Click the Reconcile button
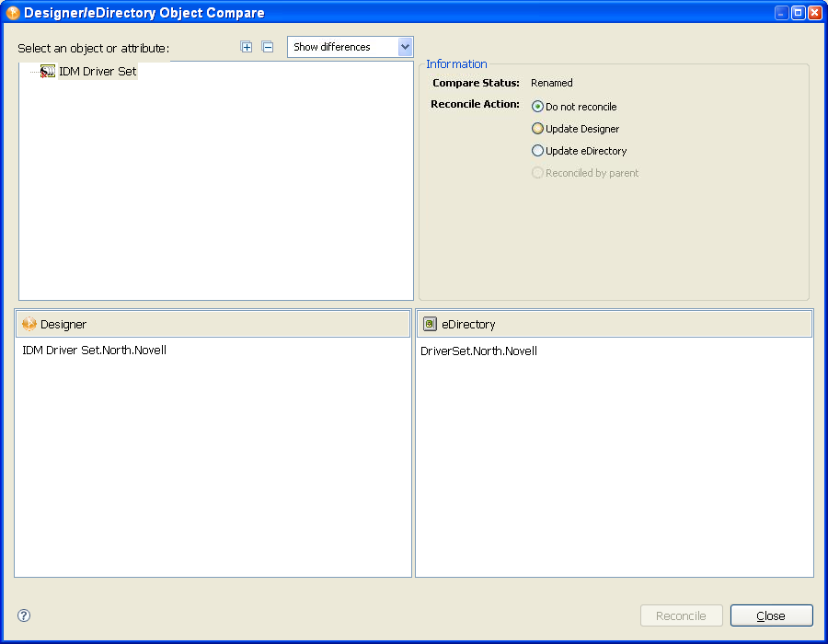 [681, 615]
